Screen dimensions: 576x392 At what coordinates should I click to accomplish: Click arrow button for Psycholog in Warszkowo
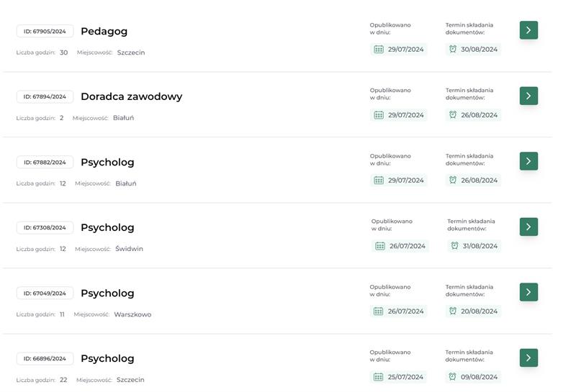coord(528,292)
